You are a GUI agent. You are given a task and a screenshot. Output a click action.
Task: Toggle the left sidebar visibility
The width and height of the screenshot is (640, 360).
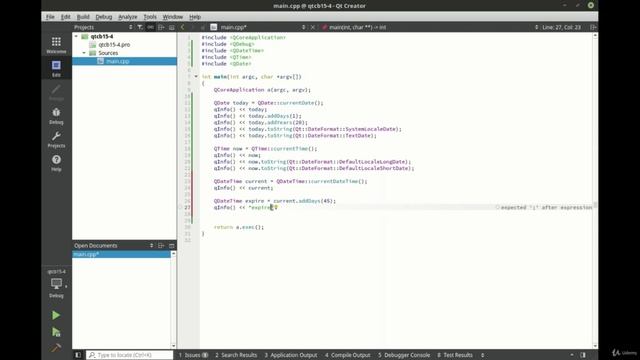[x=78, y=355]
